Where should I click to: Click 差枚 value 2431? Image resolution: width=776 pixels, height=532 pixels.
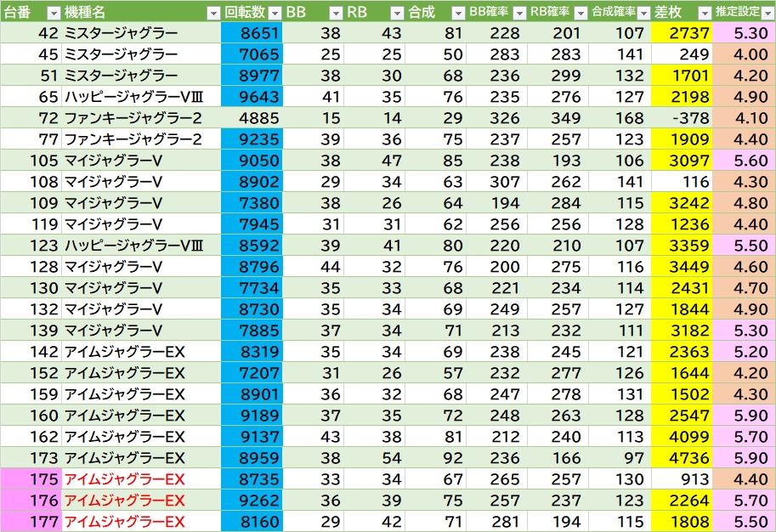pyautogui.click(x=682, y=288)
